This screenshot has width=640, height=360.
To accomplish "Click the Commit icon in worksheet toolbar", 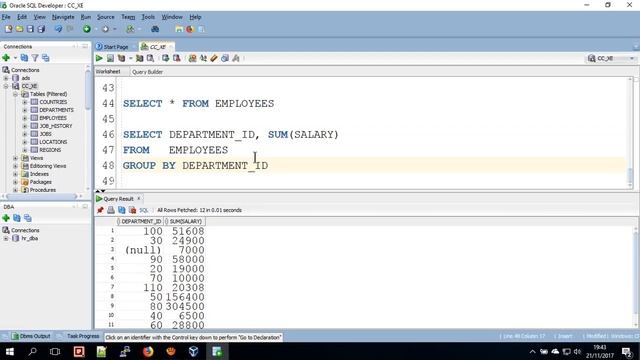I will tap(165, 58).
